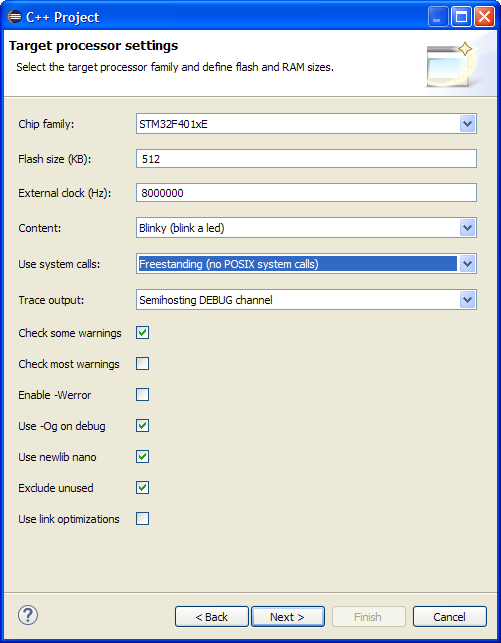Expand the Trace output dropdown

[x=467, y=300]
